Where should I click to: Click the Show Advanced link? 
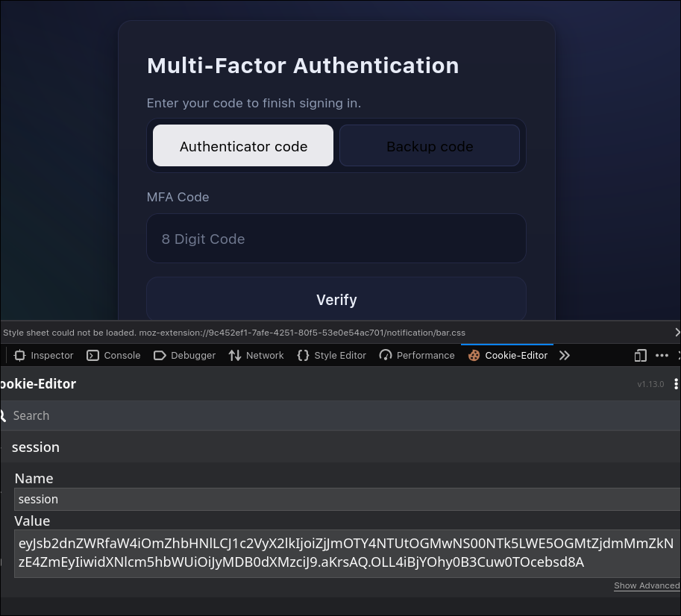coord(646,586)
